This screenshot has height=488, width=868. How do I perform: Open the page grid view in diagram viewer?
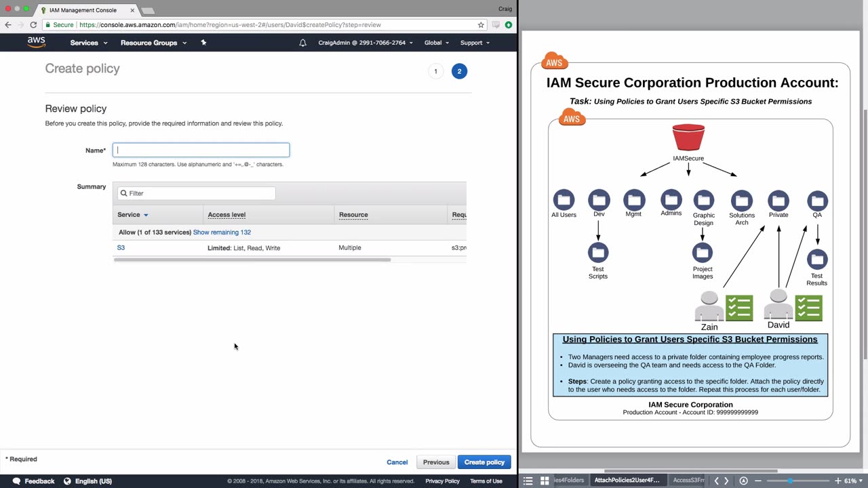coord(545,481)
